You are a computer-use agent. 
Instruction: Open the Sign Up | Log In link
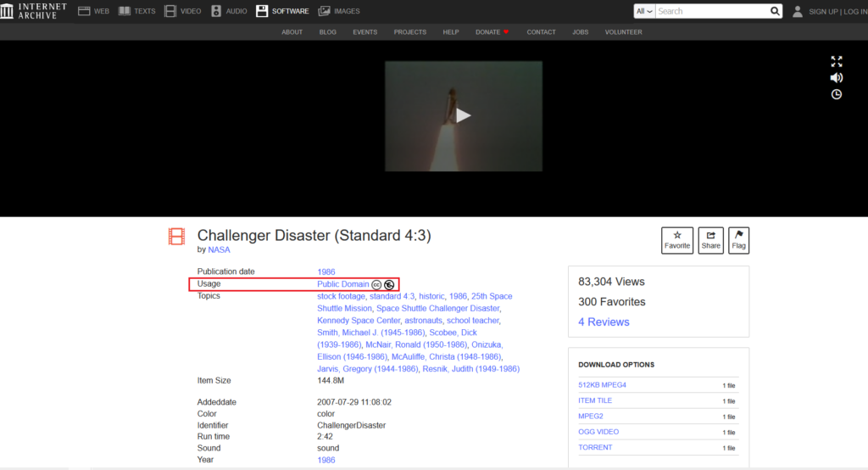[x=838, y=12]
